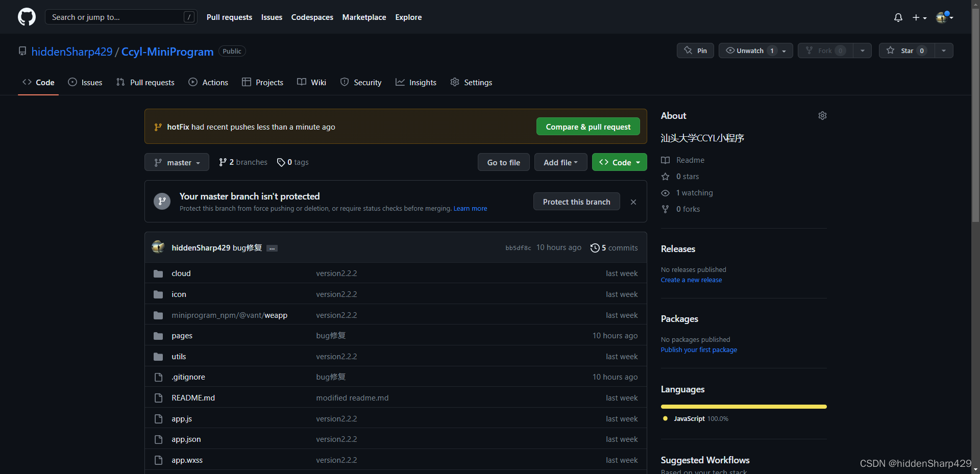Viewport: 980px width, 474px height.
Task: Open the notifications bell
Action: 898,17
